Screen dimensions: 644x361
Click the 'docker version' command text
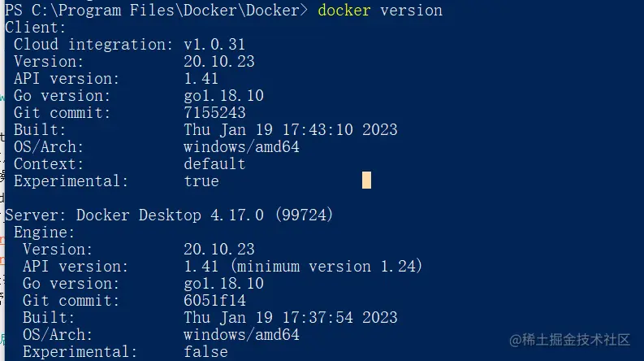[380, 10]
